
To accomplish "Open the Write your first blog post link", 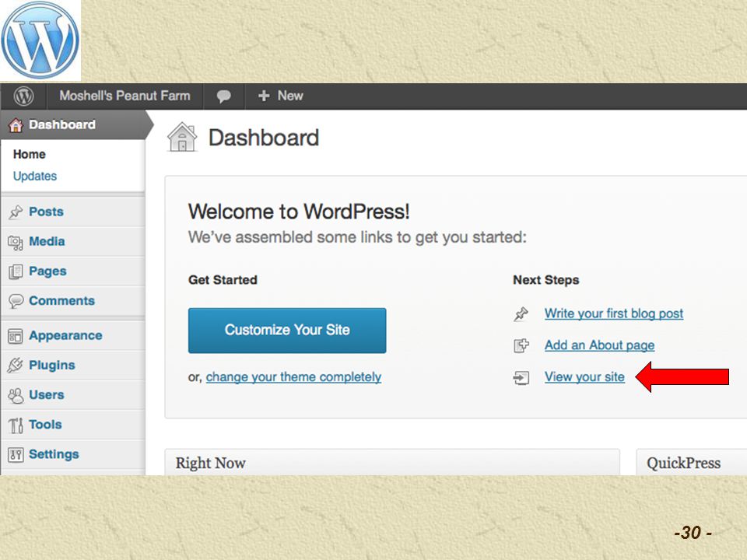I will [614, 313].
